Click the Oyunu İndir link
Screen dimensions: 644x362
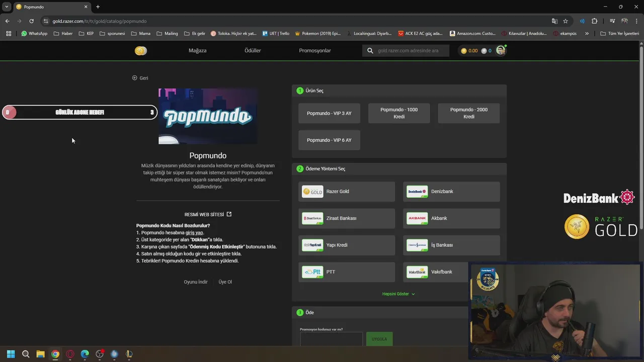click(196, 282)
